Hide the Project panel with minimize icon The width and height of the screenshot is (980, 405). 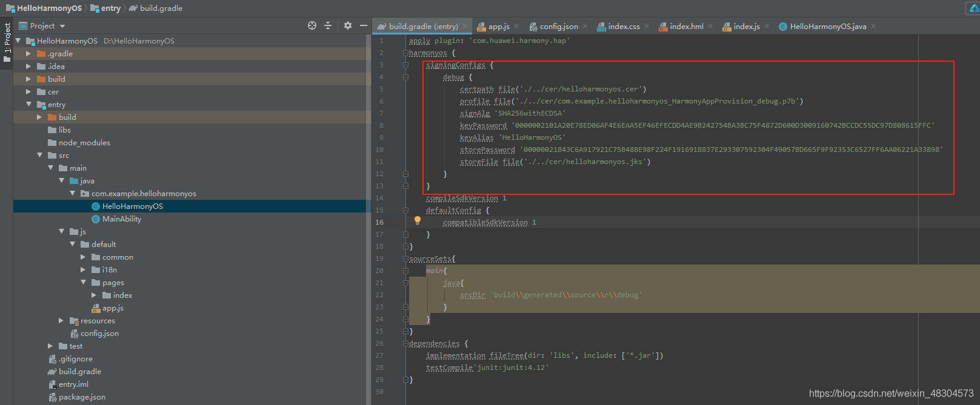pos(364,25)
